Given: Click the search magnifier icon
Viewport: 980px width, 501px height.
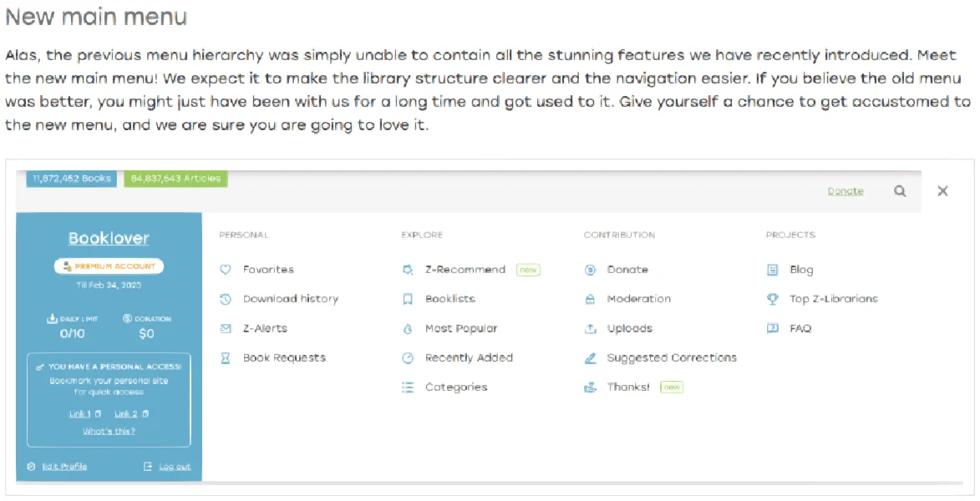Looking at the screenshot, I should (x=899, y=191).
